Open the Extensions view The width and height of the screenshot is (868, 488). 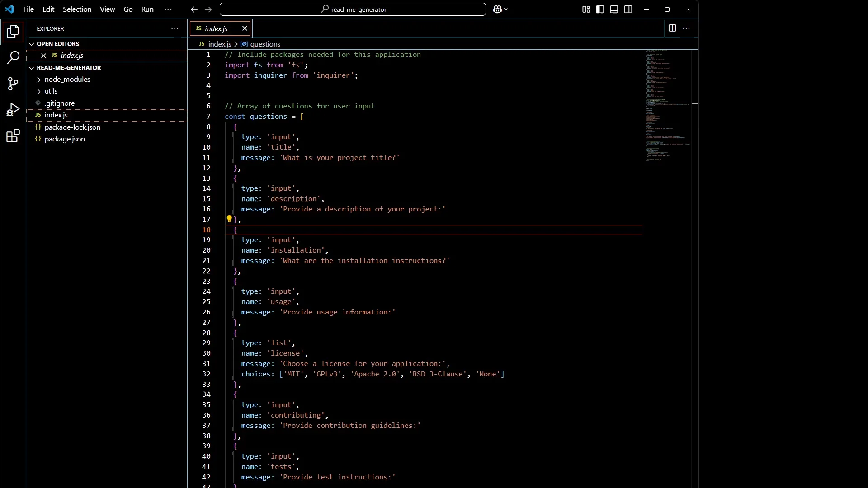13,136
